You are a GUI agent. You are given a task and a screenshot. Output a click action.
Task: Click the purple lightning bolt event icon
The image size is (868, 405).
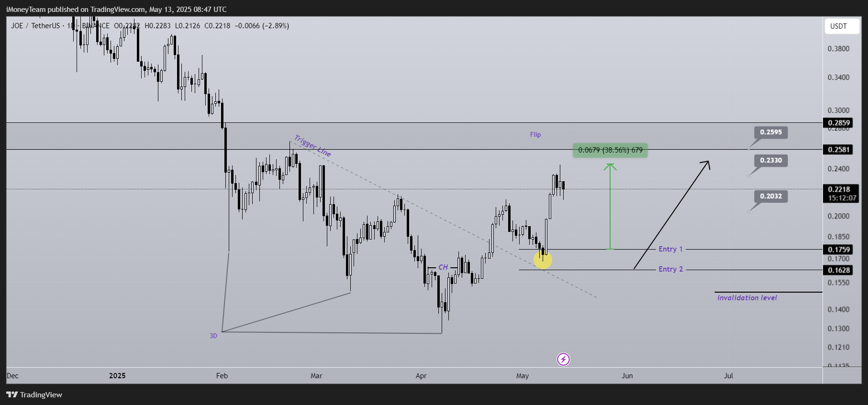(x=563, y=359)
